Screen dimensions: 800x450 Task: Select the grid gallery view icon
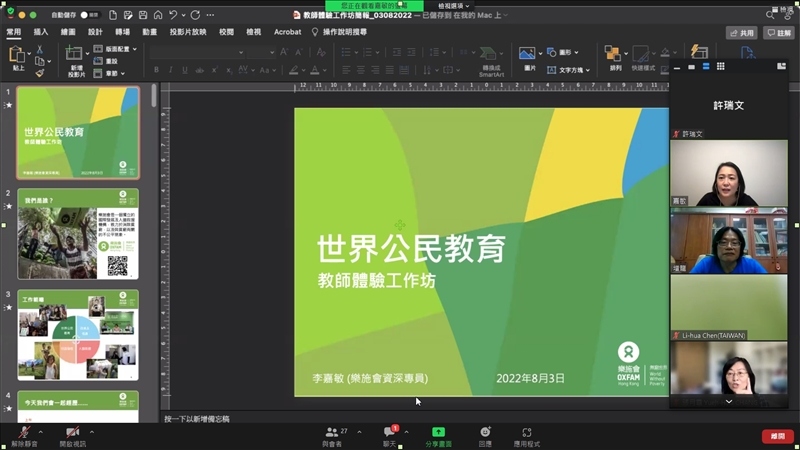(720, 66)
